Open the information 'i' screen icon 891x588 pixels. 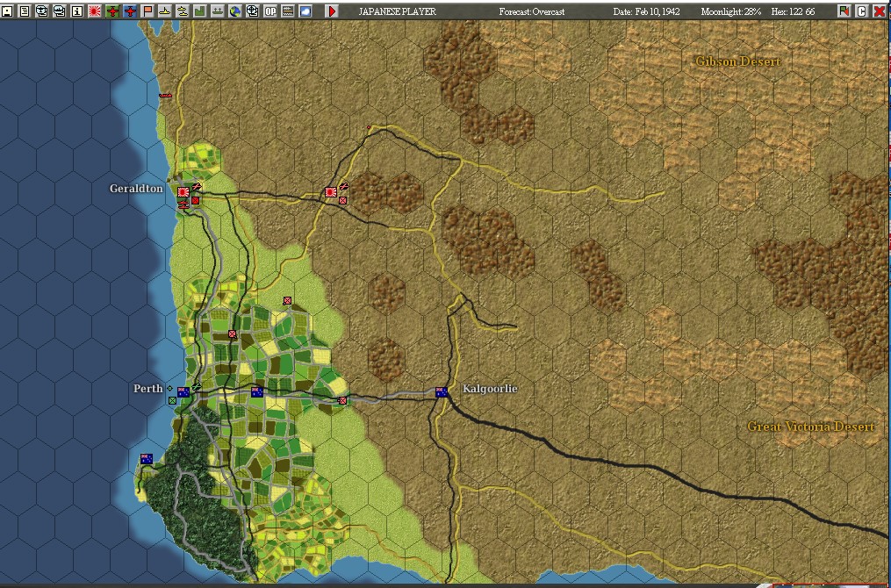[x=77, y=11]
